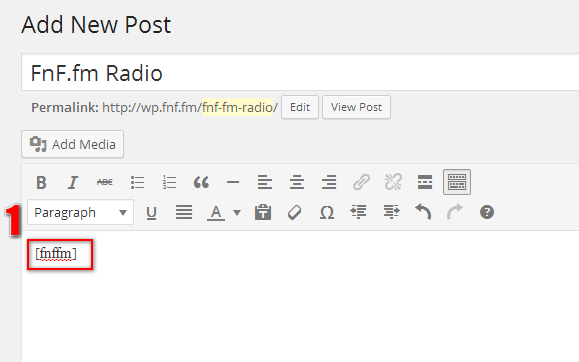Remove link with the unlink icon
The width and height of the screenshot is (579, 362).
coord(393,182)
